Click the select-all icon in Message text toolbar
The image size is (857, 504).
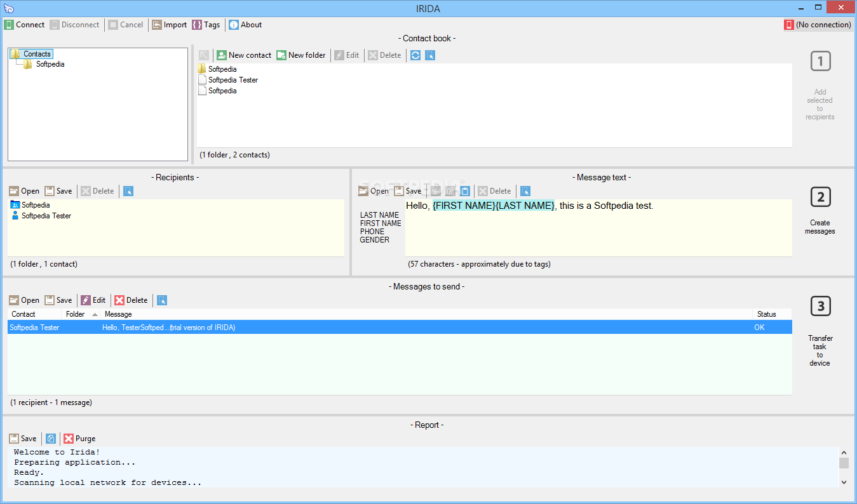525,191
